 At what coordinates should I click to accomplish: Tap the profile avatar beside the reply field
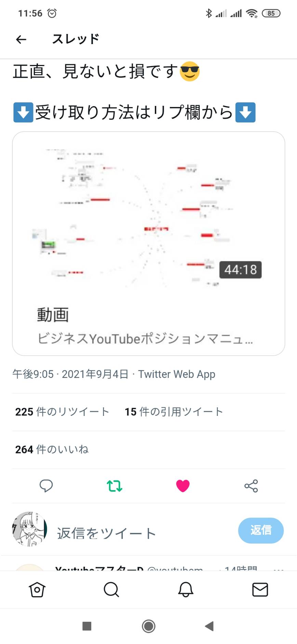pos(29,529)
